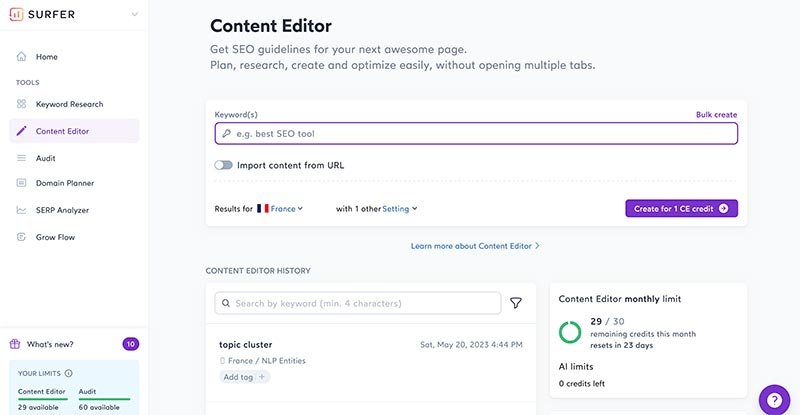Click the Audit lines icon
Image resolution: width=800 pixels, height=415 pixels.
pyautogui.click(x=21, y=158)
